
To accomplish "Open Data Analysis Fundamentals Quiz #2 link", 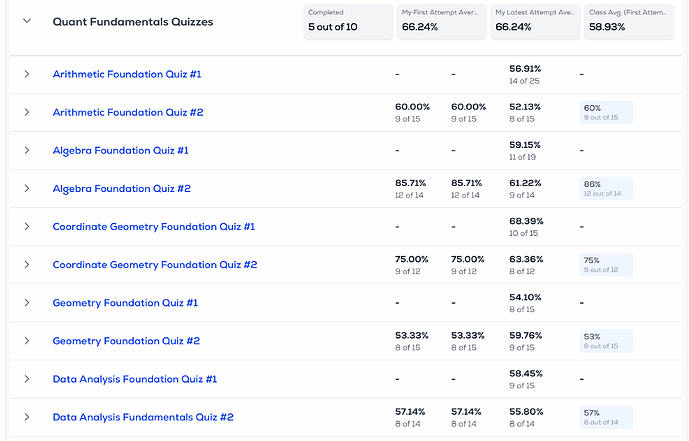I will [x=143, y=417].
